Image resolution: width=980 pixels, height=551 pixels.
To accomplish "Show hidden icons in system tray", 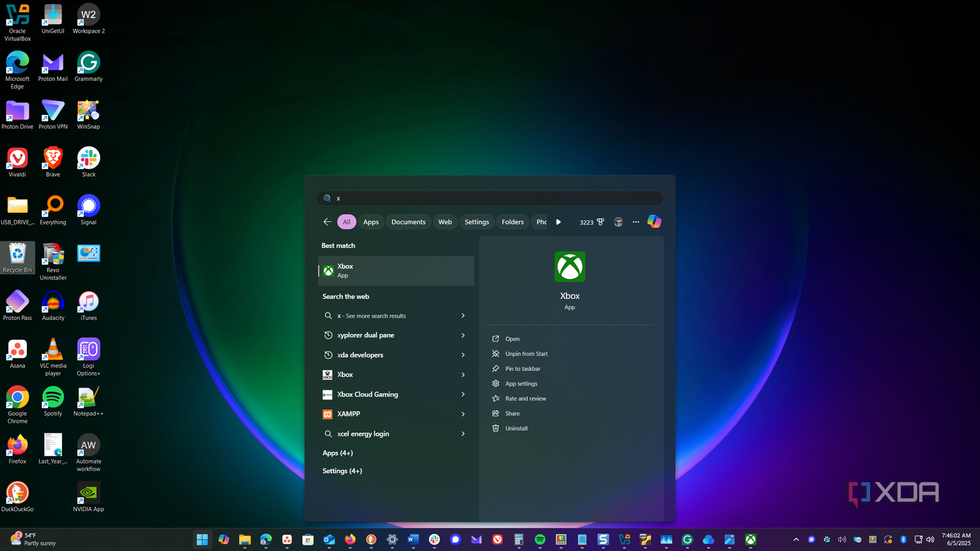I will [796, 539].
